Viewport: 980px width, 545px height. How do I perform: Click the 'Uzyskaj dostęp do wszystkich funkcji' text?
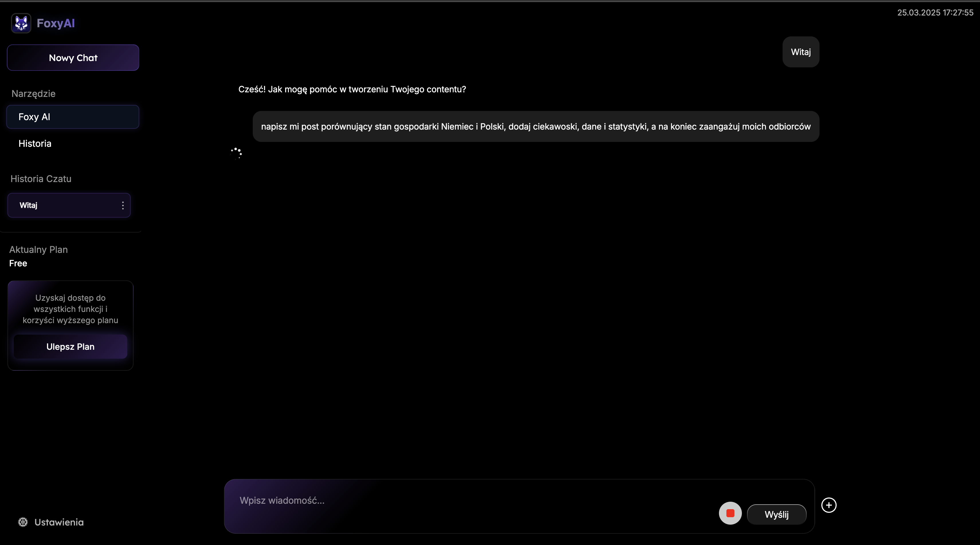coord(70,309)
